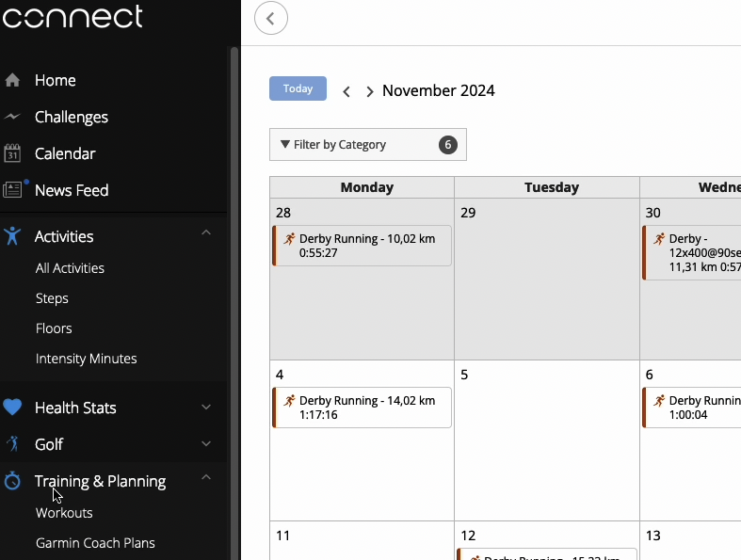Open Challenges via its laurel icon
Viewport: 741px width, 560px height.
pyautogui.click(x=12, y=117)
